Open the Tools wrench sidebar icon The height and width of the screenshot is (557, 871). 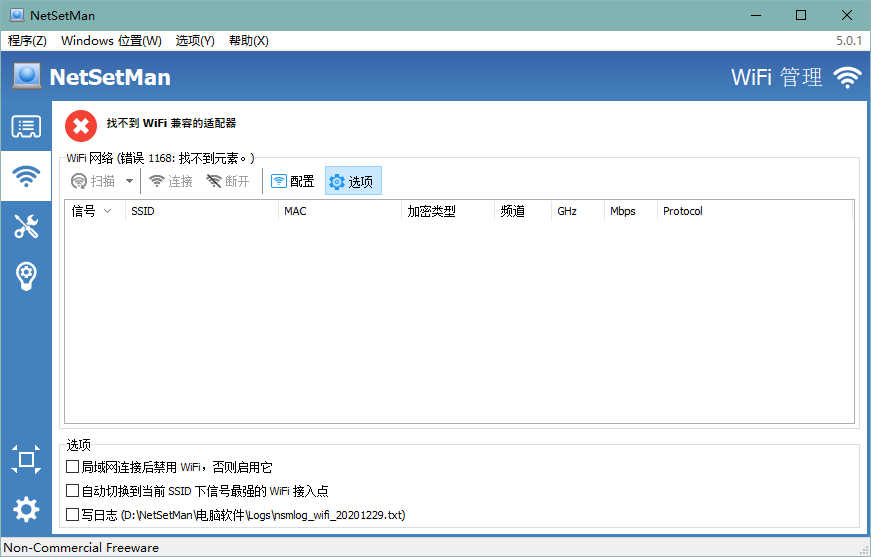click(x=26, y=226)
